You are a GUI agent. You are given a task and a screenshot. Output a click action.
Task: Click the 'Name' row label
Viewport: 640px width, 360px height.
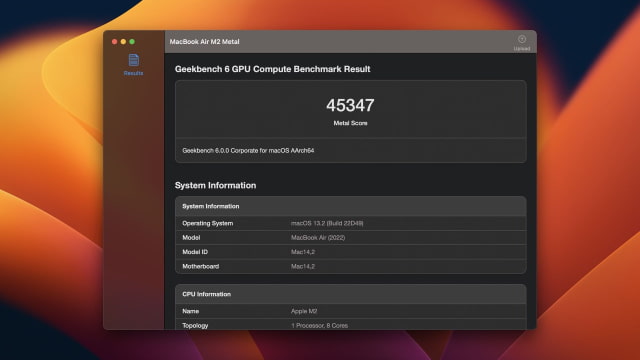click(x=191, y=311)
